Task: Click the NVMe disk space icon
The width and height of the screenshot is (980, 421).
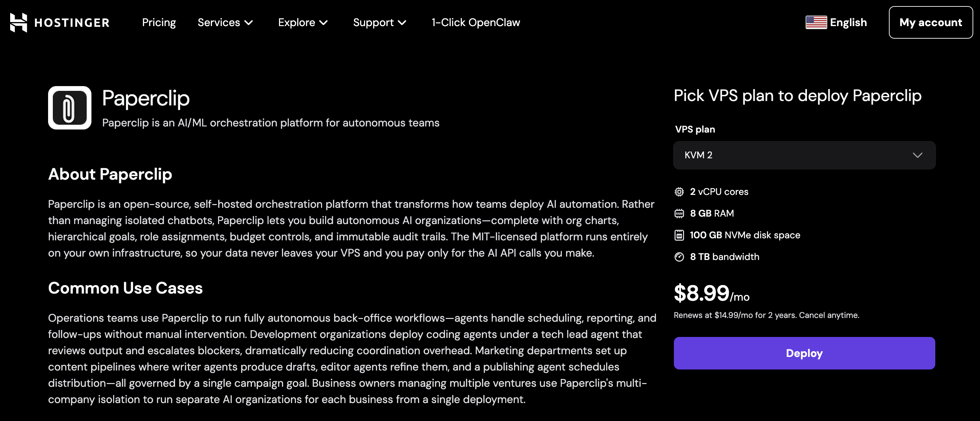Action: point(679,235)
